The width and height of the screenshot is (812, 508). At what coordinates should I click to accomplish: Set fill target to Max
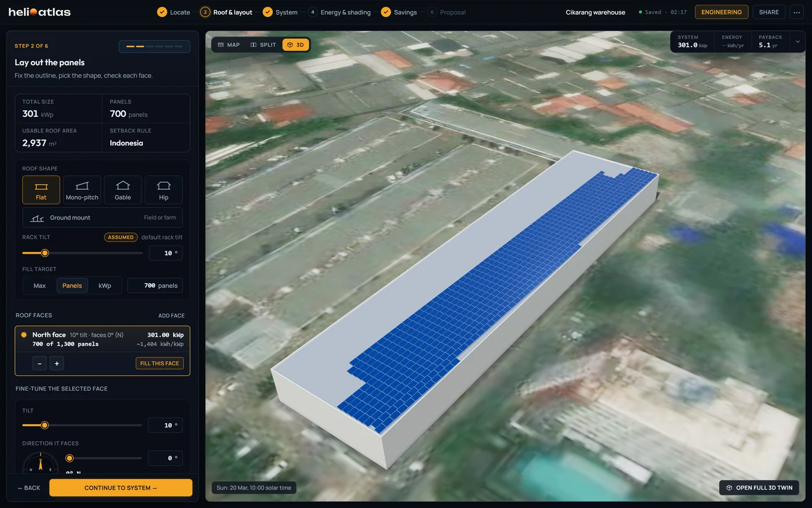pyautogui.click(x=39, y=286)
